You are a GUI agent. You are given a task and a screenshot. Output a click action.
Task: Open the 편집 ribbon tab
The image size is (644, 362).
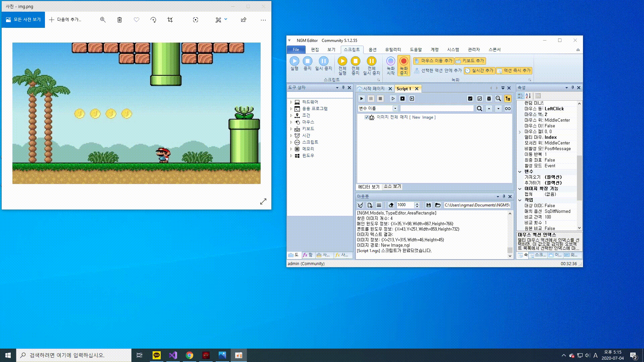click(x=315, y=50)
